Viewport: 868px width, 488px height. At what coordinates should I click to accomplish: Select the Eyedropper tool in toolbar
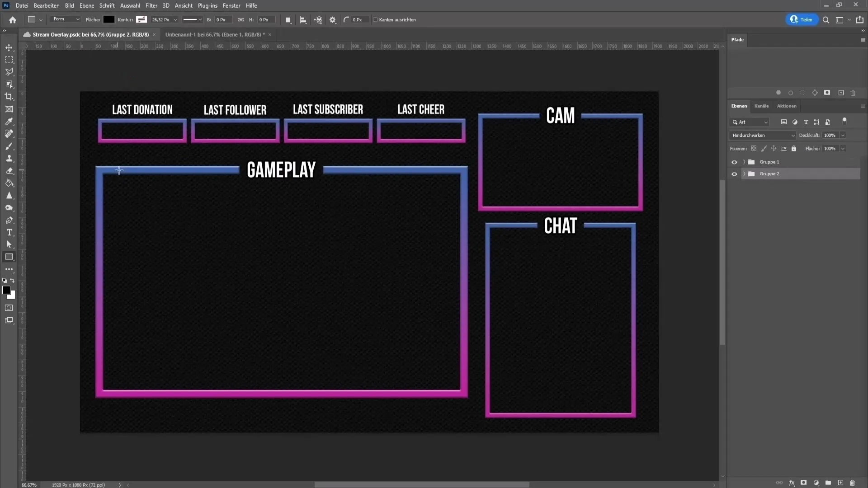tap(9, 122)
